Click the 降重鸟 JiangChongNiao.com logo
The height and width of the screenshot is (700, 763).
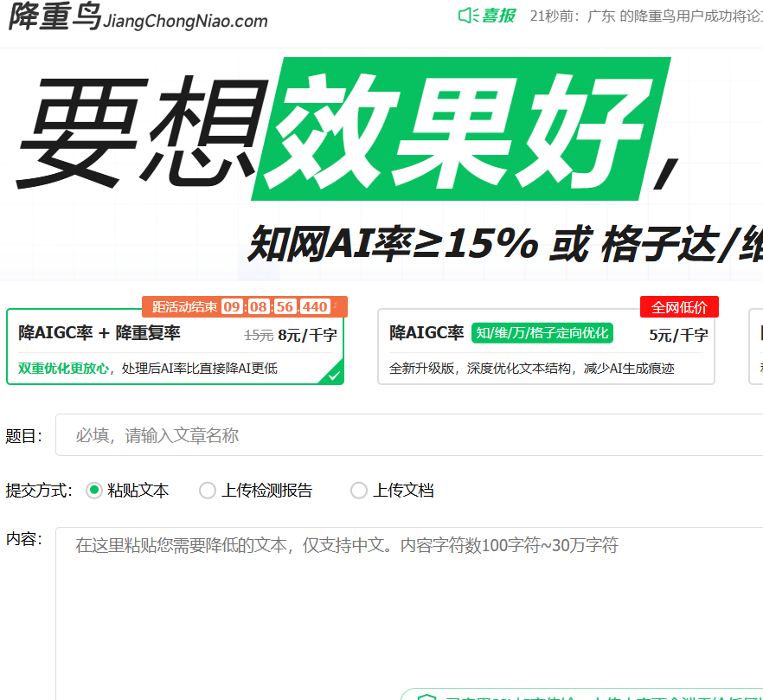click(138, 16)
